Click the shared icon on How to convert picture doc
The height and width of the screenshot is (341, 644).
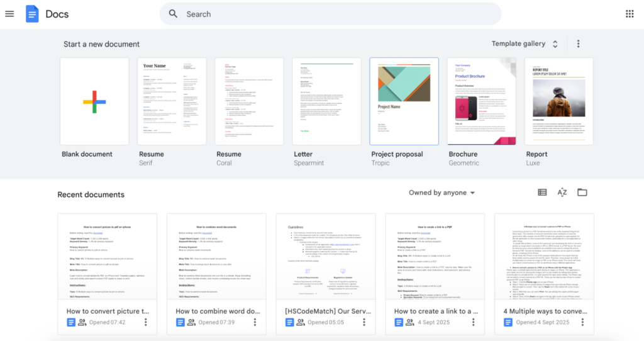(x=82, y=323)
